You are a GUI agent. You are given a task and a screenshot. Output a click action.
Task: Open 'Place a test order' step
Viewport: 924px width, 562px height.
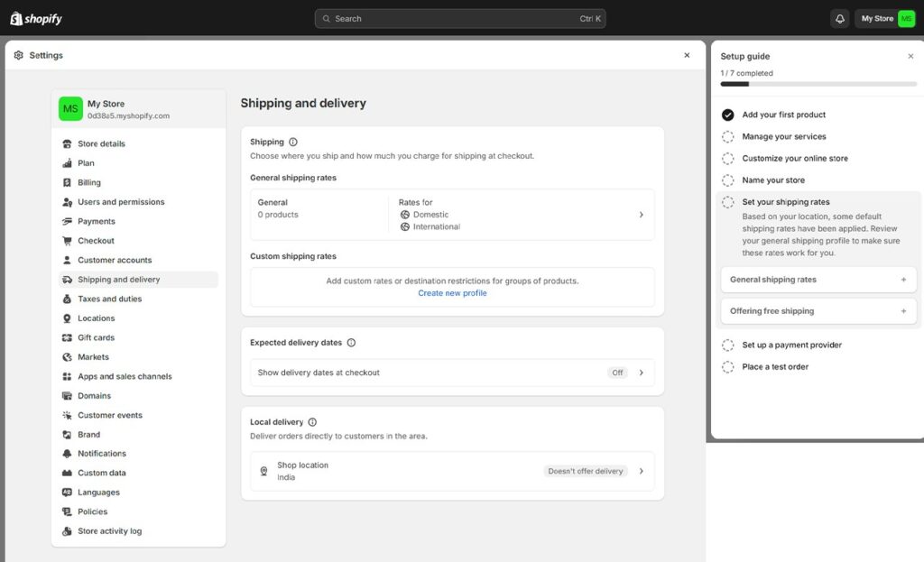tap(775, 367)
